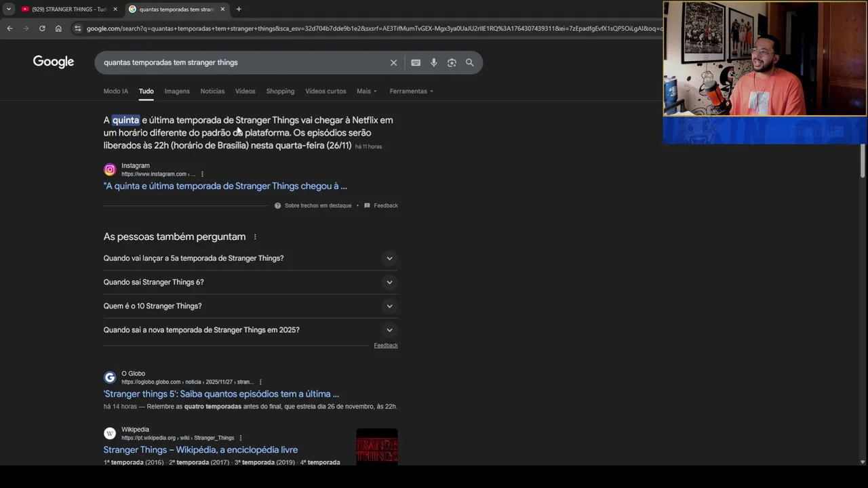Close the STRANGER THINGS YouTube tab
868x488 pixels.
coord(115,9)
